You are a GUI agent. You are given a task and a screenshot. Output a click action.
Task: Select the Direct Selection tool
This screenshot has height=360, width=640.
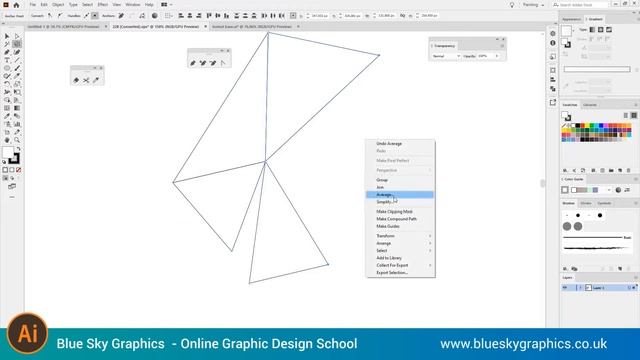17,36
